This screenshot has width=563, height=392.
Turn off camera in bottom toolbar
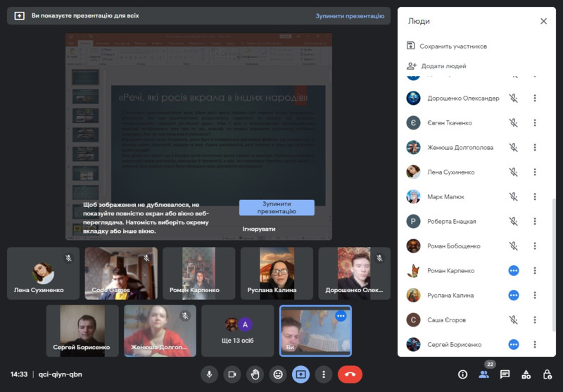pyautogui.click(x=232, y=374)
